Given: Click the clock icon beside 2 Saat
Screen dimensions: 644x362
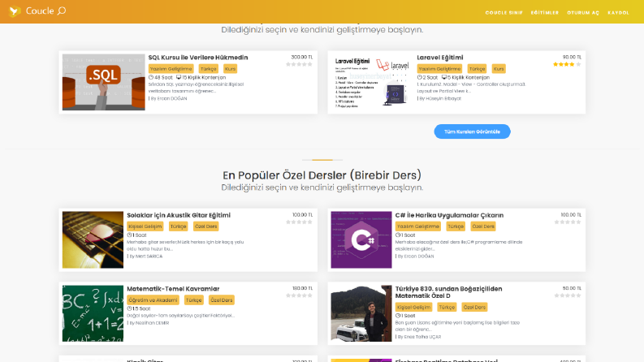Looking at the screenshot, I should pyautogui.click(x=419, y=77).
